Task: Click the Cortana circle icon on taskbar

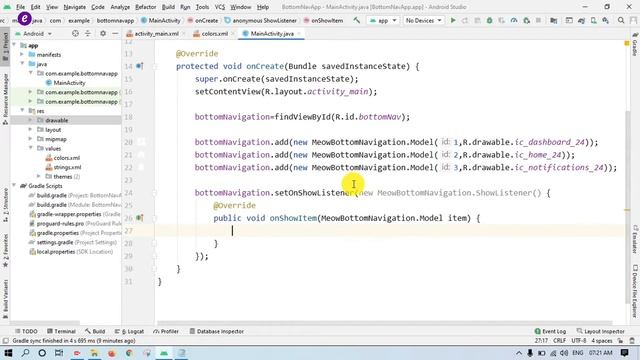Action: point(42,353)
